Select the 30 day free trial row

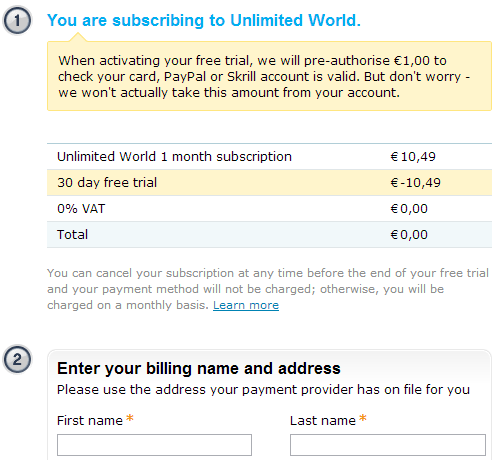pos(269,183)
